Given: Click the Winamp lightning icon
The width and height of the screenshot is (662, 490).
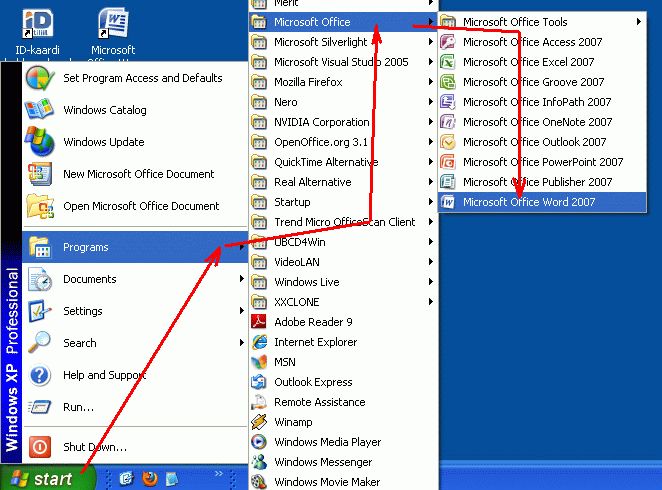Looking at the screenshot, I should tap(259, 422).
